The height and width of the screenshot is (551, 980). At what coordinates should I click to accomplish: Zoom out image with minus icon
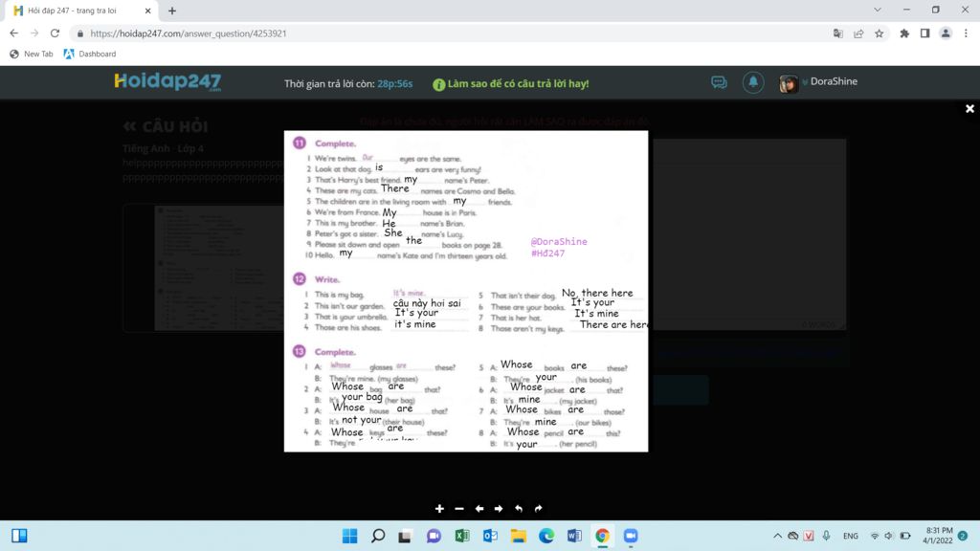[x=459, y=509]
